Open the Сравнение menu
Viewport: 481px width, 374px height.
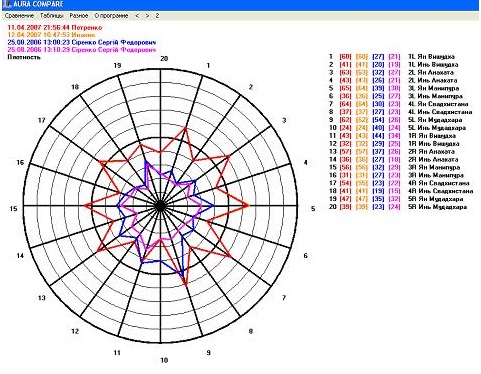(19, 16)
